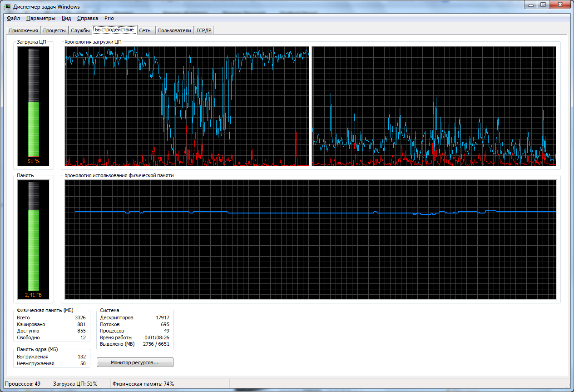Open the Вид menu
This screenshot has width=574, height=392.
(66, 18)
